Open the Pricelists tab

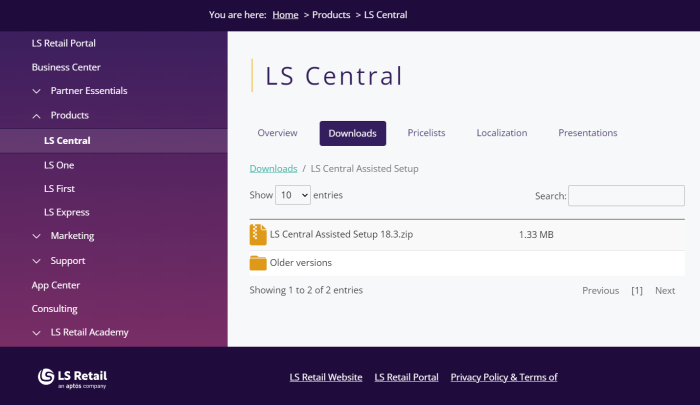coord(426,133)
